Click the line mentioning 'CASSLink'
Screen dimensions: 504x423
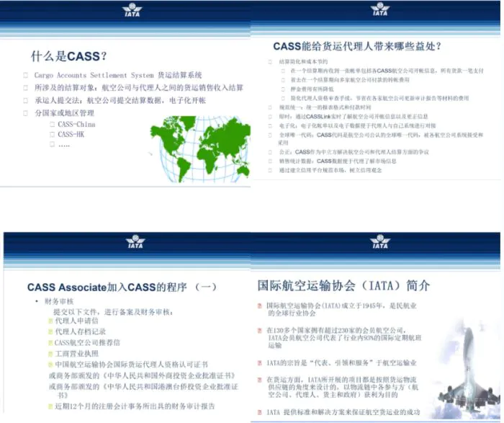coord(354,117)
